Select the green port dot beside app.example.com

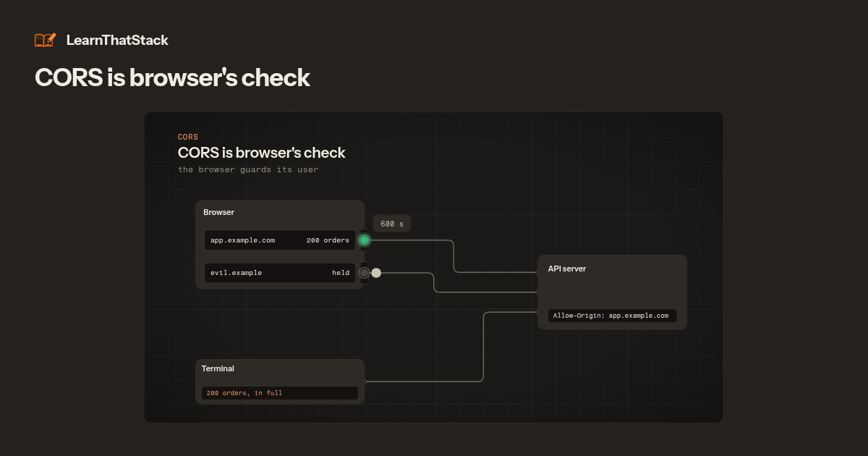click(x=365, y=240)
